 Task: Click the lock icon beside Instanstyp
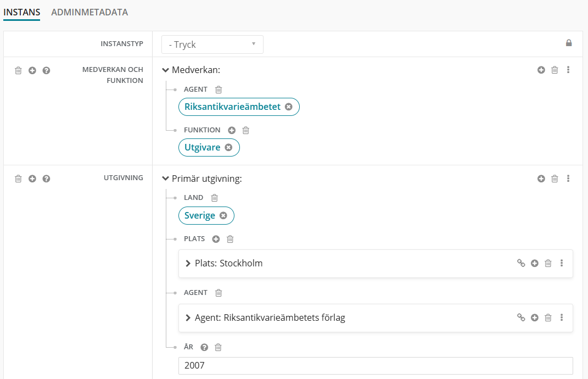tap(569, 43)
